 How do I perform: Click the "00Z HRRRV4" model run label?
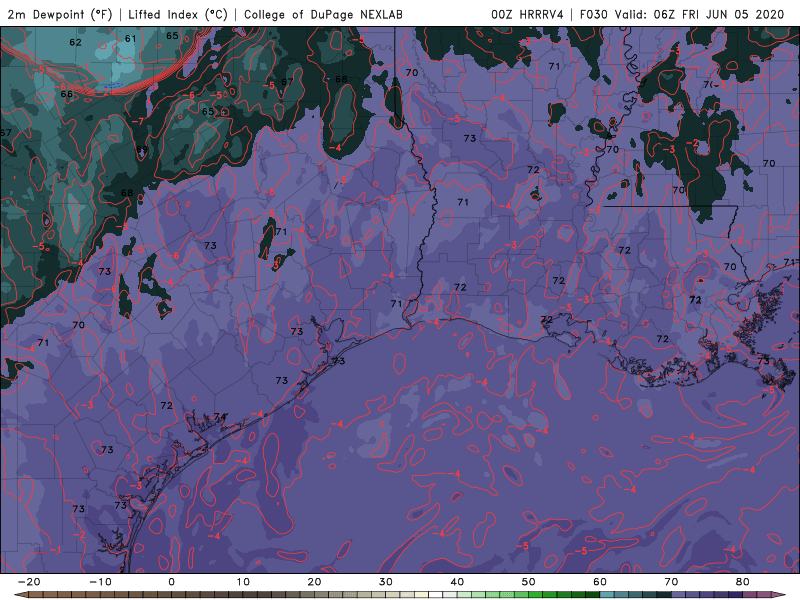pos(527,15)
